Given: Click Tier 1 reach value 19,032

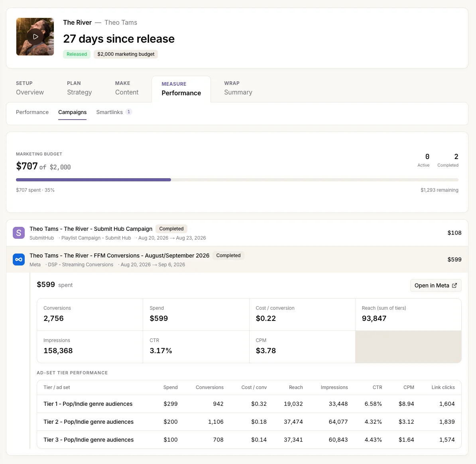Looking at the screenshot, I should [x=293, y=404].
